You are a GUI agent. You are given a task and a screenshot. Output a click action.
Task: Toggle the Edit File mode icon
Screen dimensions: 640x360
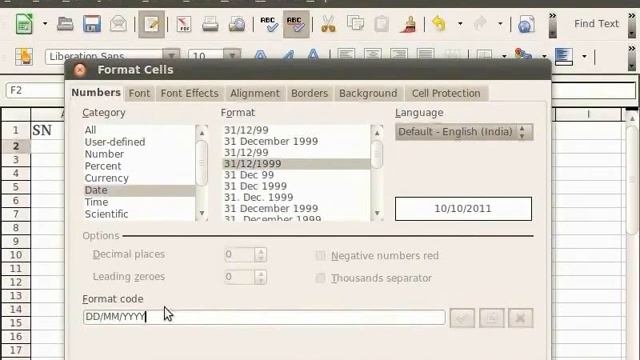[x=151, y=24]
